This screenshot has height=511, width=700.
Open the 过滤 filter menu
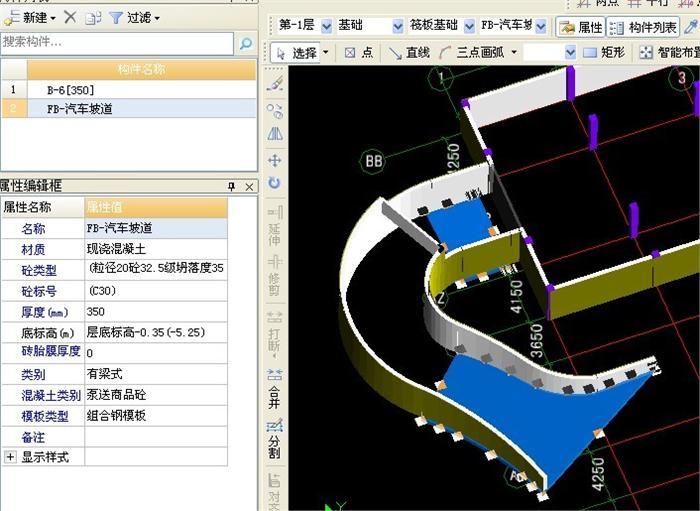tap(134, 17)
